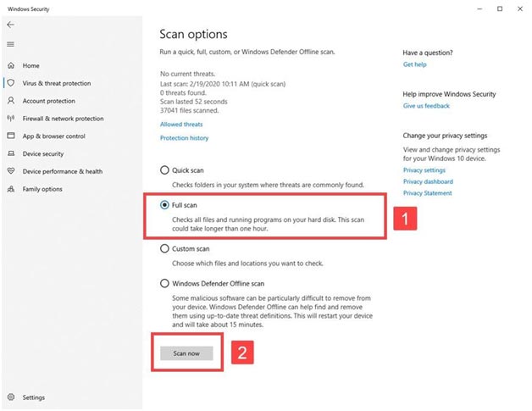Click the Family options icon
Image resolution: width=532 pixels, height=411 pixels.
(x=11, y=189)
